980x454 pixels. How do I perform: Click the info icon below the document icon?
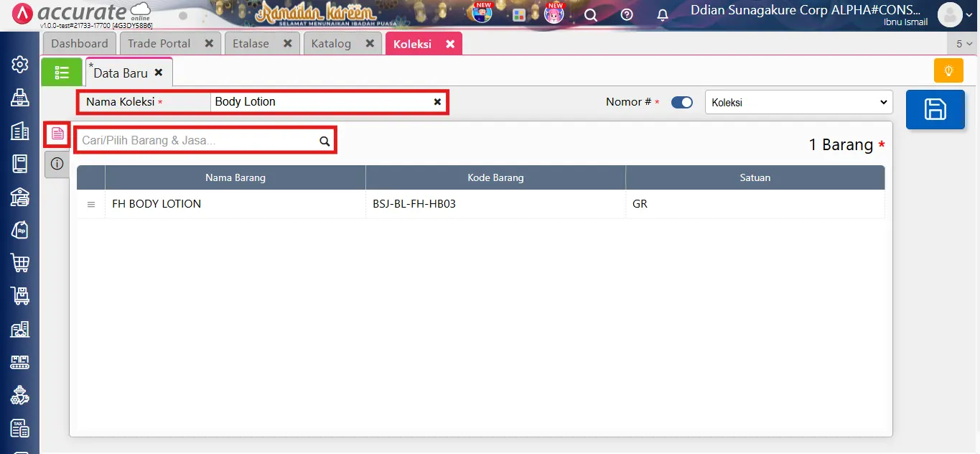[x=57, y=164]
